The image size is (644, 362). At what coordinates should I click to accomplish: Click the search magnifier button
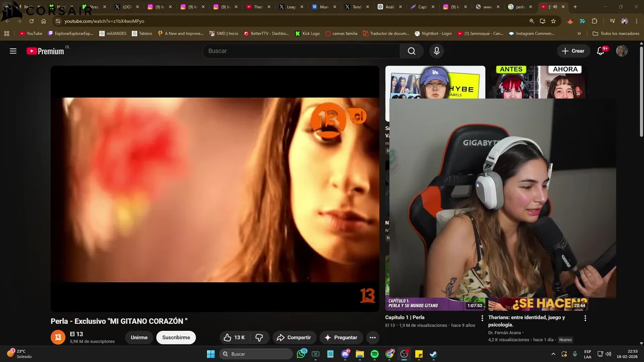(412, 51)
